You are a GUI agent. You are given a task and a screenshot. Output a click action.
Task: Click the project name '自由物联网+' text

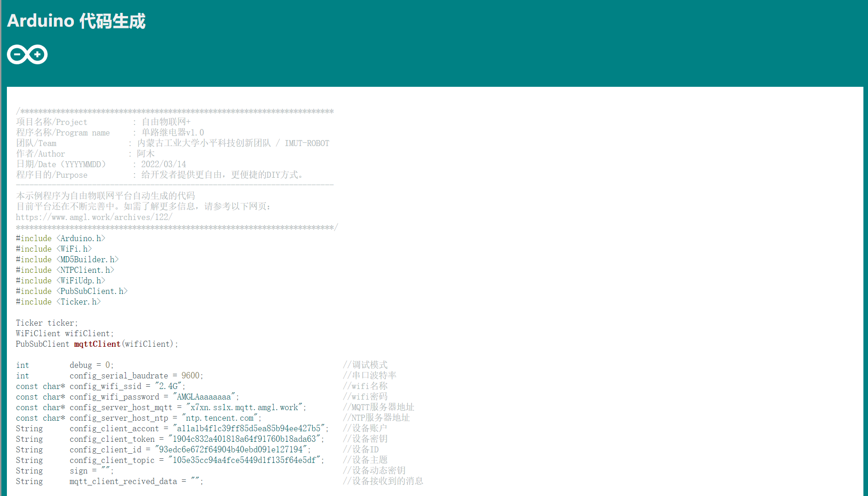[x=166, y=122]
